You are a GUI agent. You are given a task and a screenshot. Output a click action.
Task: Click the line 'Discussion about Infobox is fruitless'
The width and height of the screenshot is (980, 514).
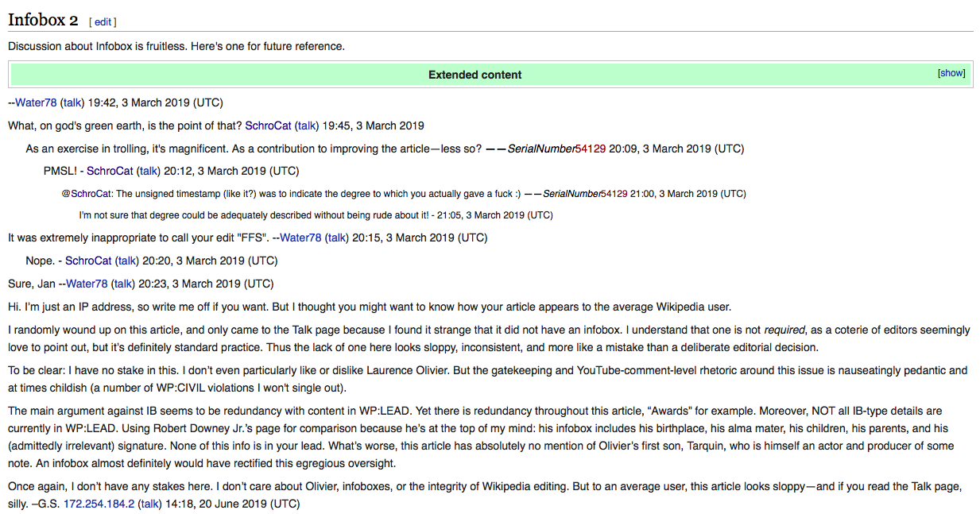tap(176, 46)
